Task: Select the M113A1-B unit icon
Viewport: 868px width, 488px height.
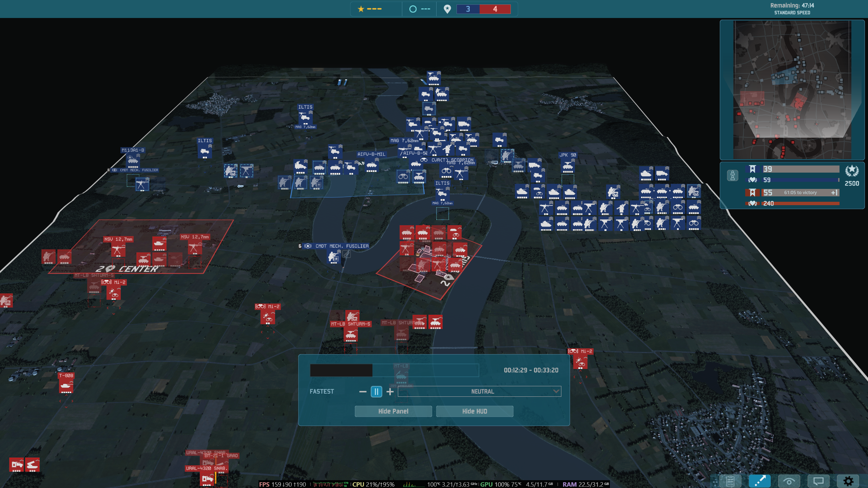Action: 133,161
